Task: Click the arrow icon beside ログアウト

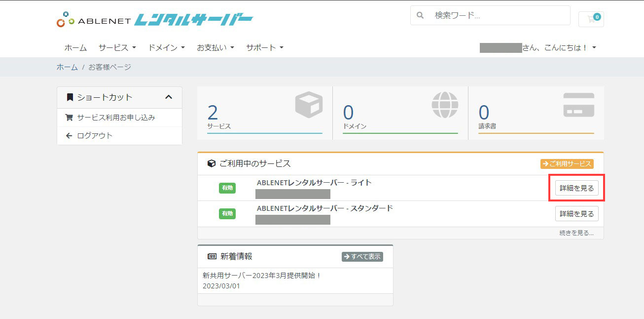Action: (69, 135)
